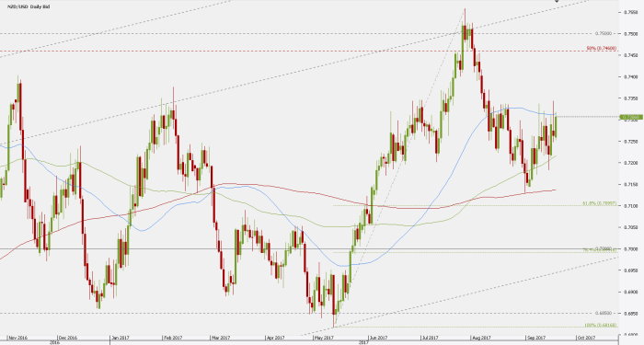Select the 61.8% Fibonacci retracement label
This screenshot has width=644, height=345.
(599, 203)
